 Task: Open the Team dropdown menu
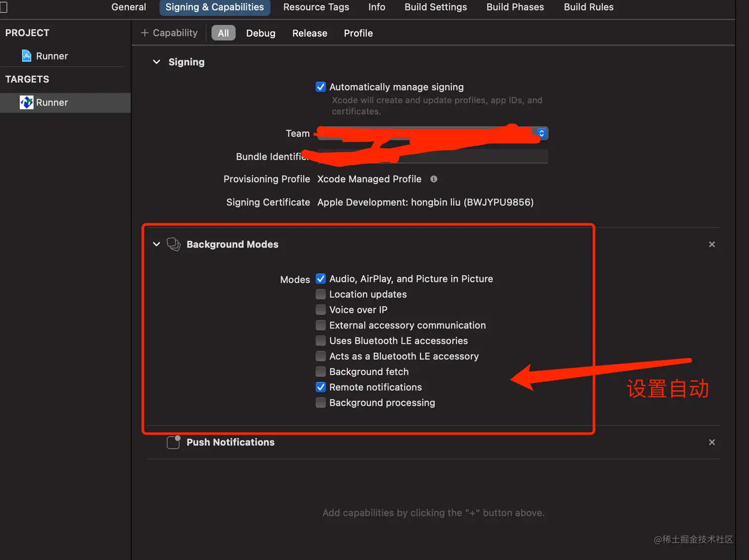432,133
